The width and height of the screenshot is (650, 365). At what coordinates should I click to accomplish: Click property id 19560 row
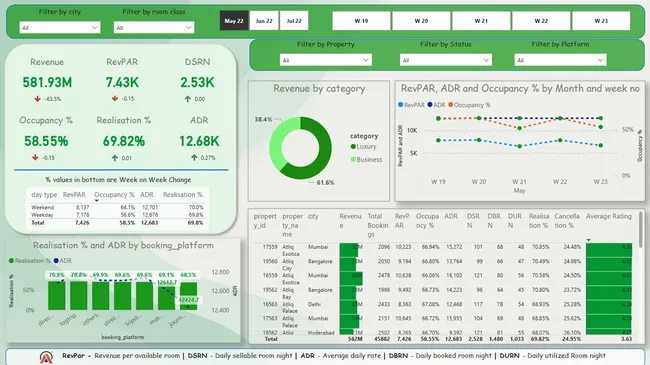point(442,265)
